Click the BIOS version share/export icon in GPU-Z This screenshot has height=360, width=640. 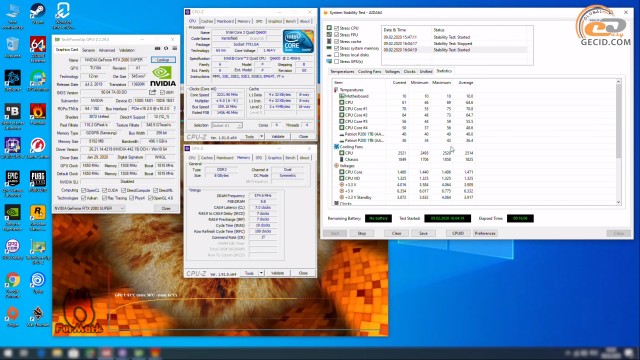pyautogui.click(x=153, y=92)
